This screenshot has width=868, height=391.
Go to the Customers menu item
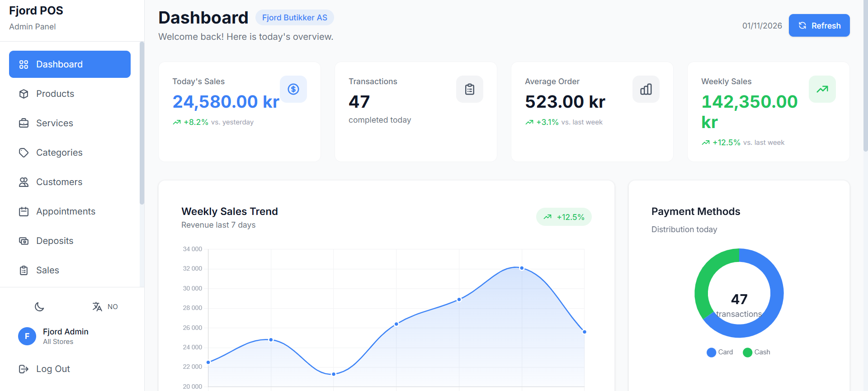59,182
